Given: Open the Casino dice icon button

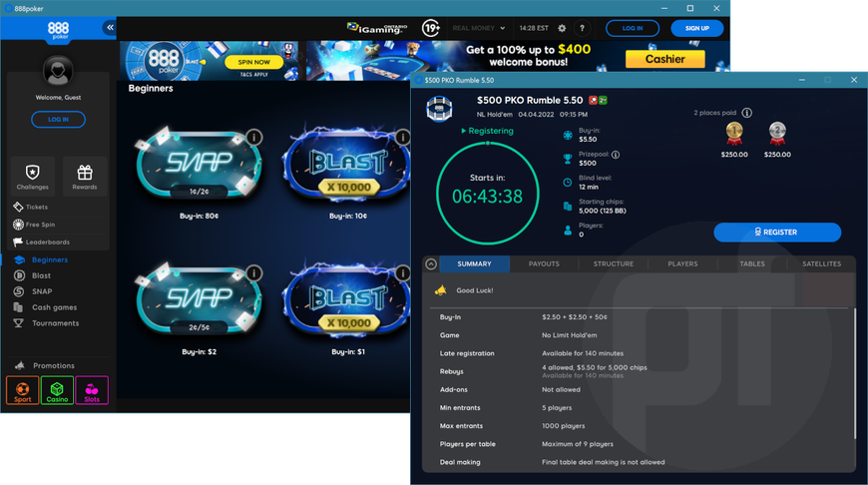Looking at the screenshot, I should pos(57,390).
